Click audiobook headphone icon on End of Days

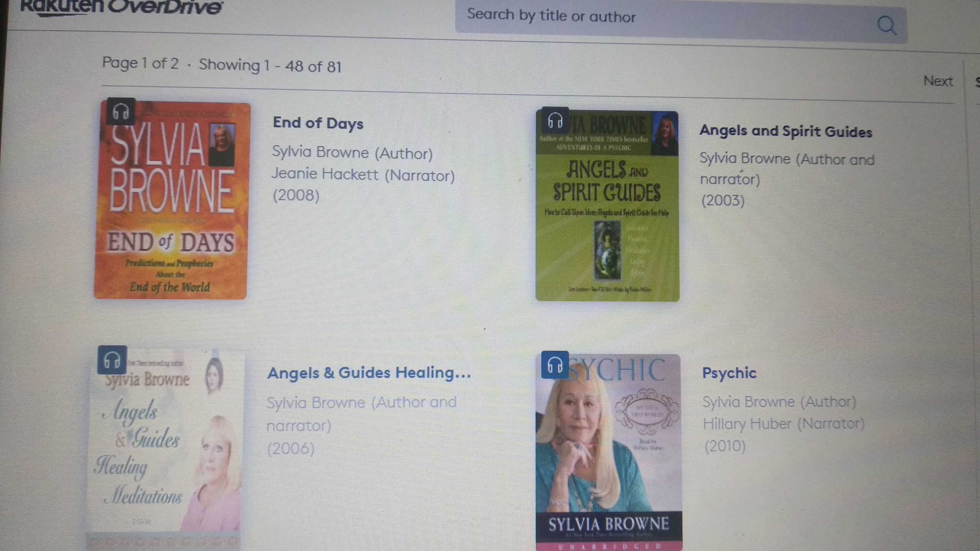point(121,111)
